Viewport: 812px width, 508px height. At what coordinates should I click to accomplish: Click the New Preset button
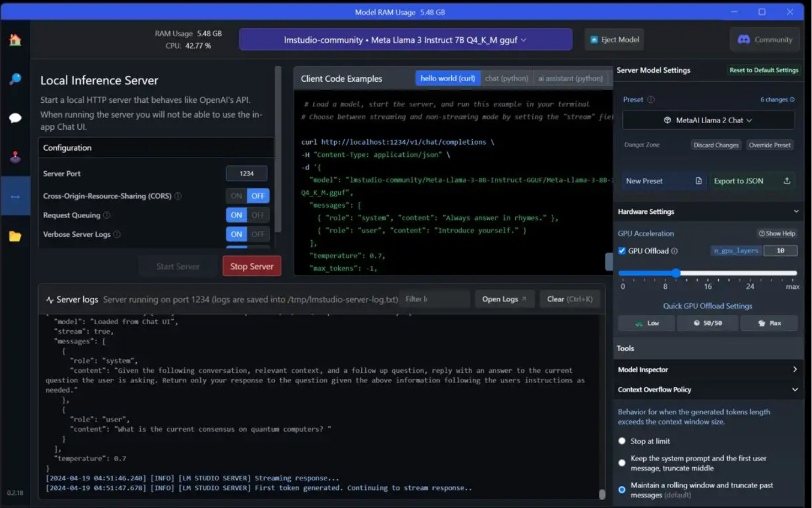pyautogui.click(x=664, y=181)
